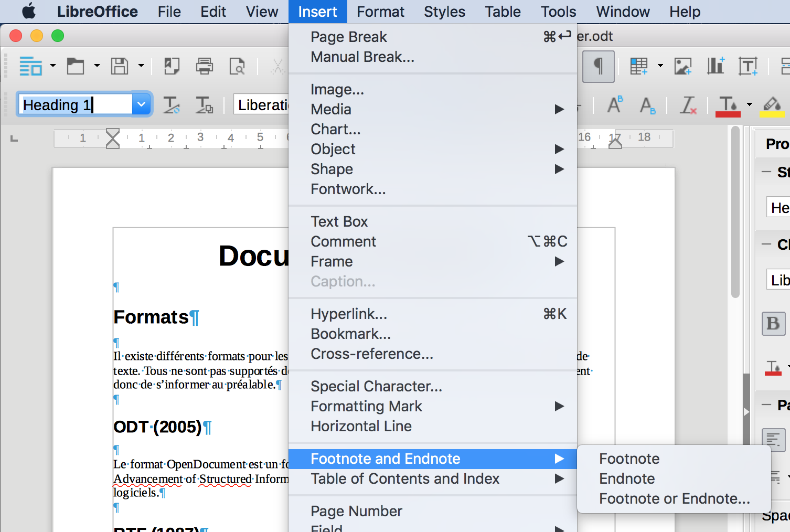
Task: Apply the red Font Color button
Action: (x=728, y=105)
